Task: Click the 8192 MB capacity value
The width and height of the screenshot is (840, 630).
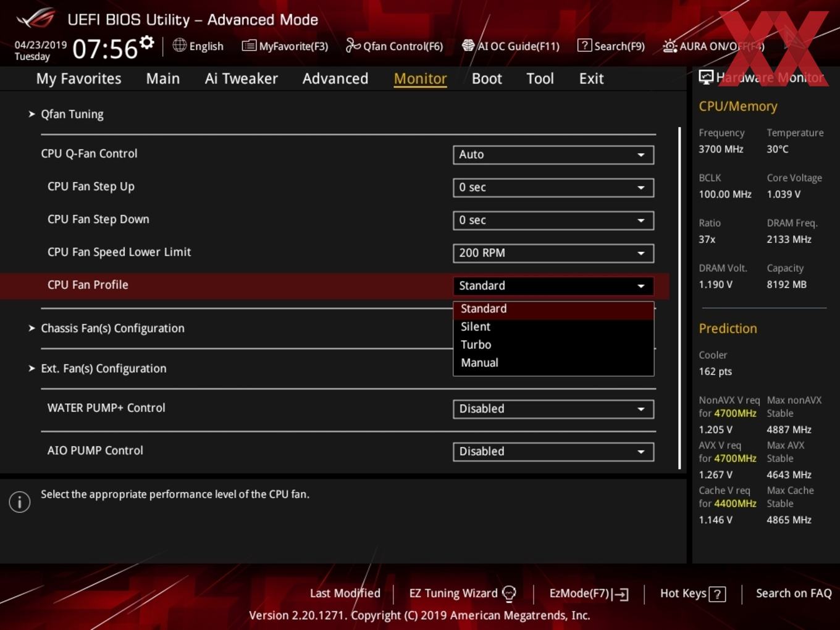Action: [786, 284]
